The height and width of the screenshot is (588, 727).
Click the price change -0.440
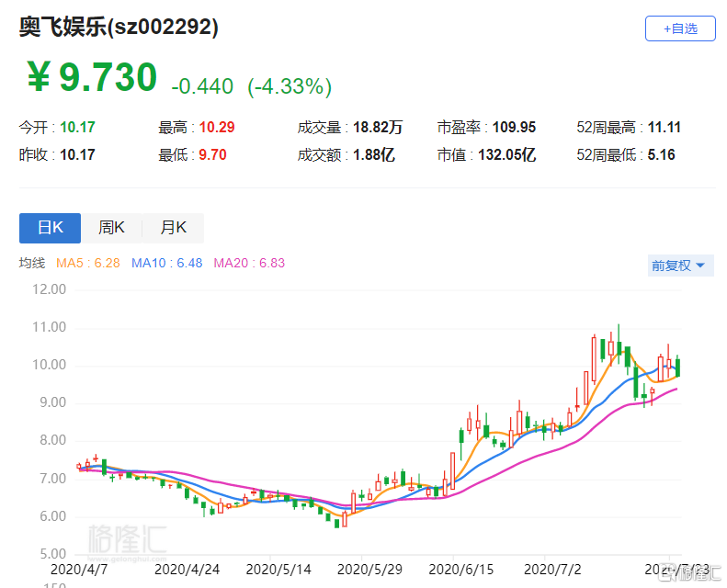[202, 86]
